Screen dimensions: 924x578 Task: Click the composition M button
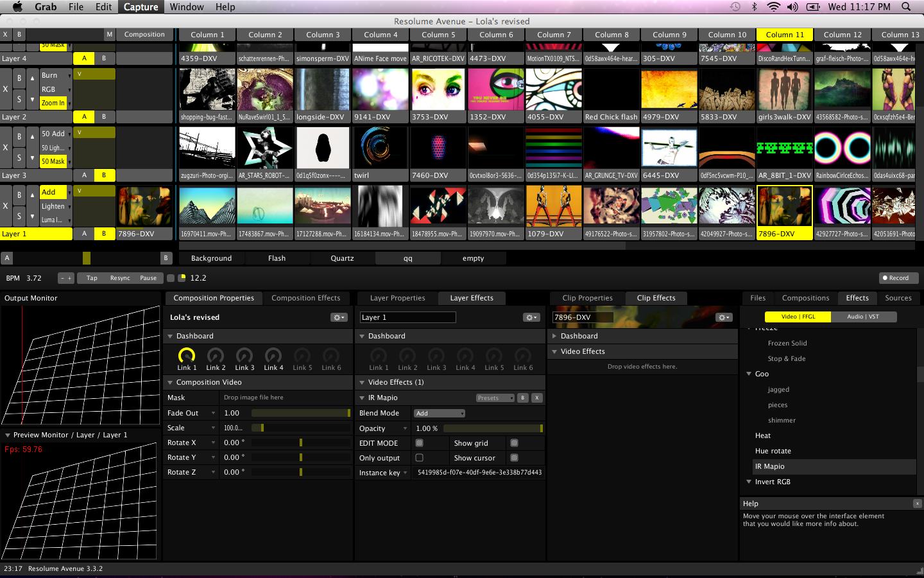(110, 35)
